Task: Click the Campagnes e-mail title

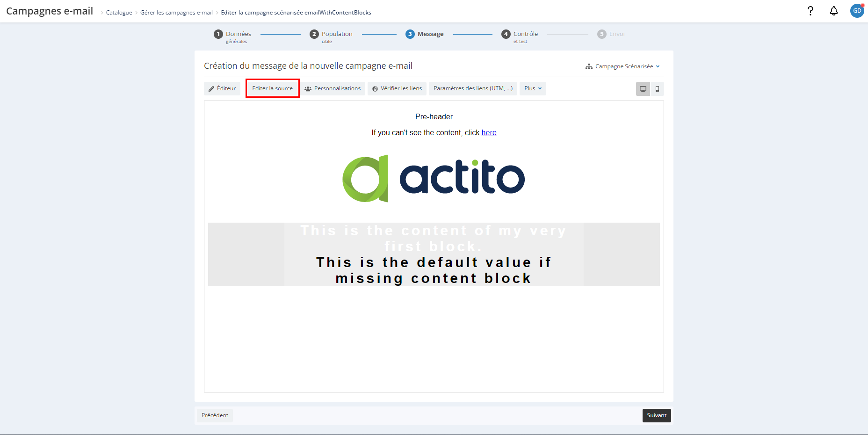Action: 50,11
